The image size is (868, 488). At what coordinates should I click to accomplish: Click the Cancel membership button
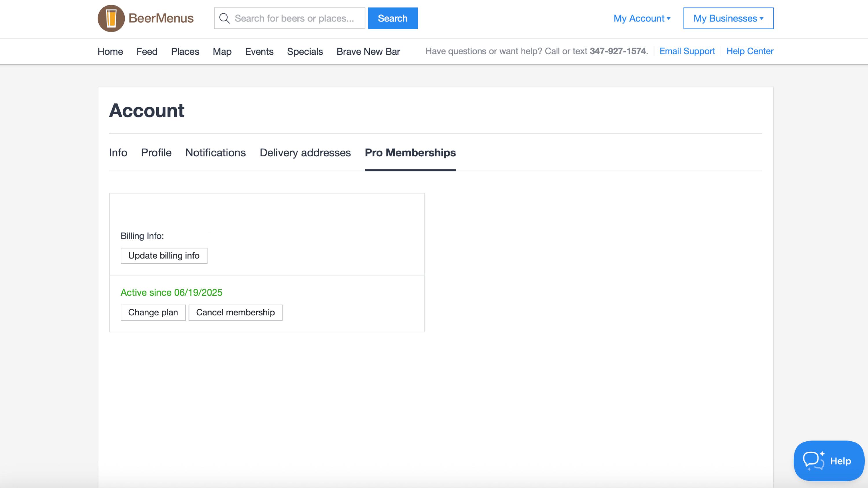click(235, 312)
